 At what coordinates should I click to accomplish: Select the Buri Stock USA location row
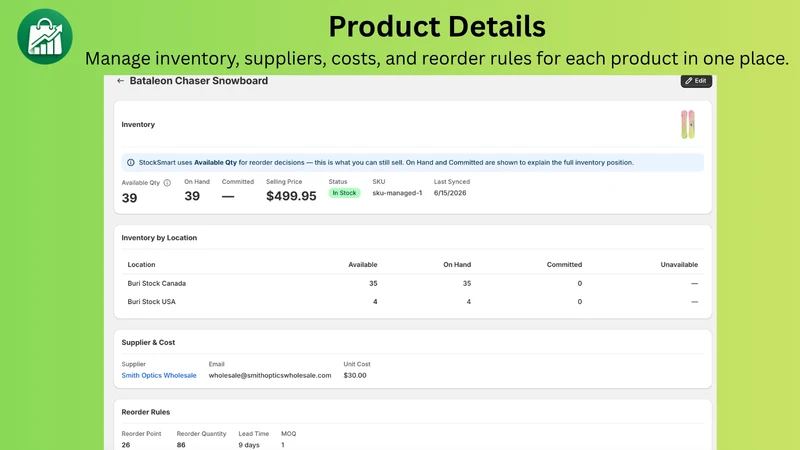click(413, 302)
